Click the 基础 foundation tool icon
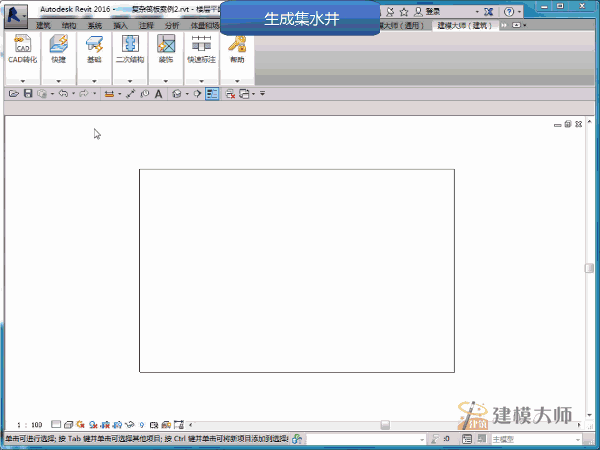This screenshot has height=450, width=600. point(94,44)
